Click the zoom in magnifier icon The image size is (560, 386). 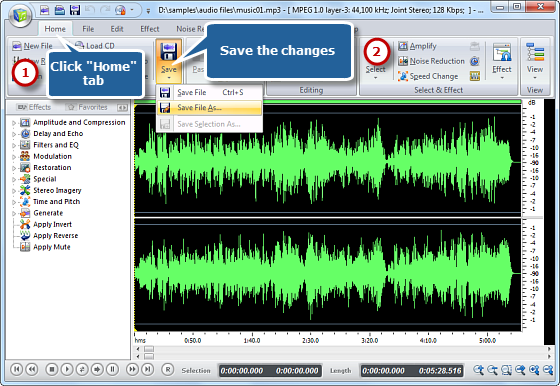479,370
